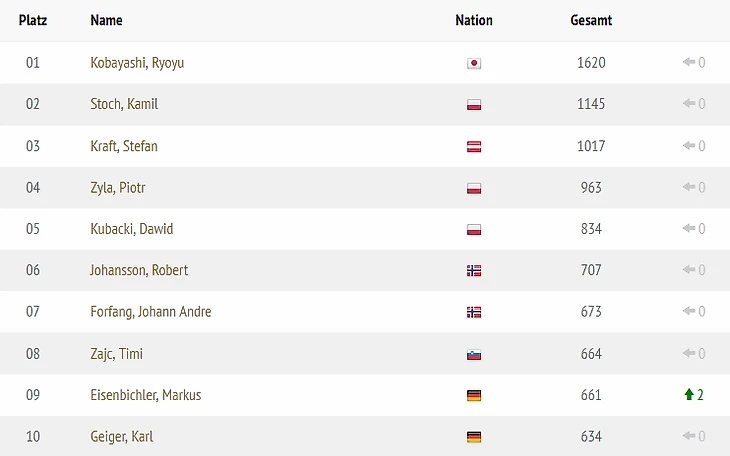Click the Slovenia flag beside Zajc, Timi
This screenshot has height=456, width=730.
pyautogui.click(x=474, y=354)
